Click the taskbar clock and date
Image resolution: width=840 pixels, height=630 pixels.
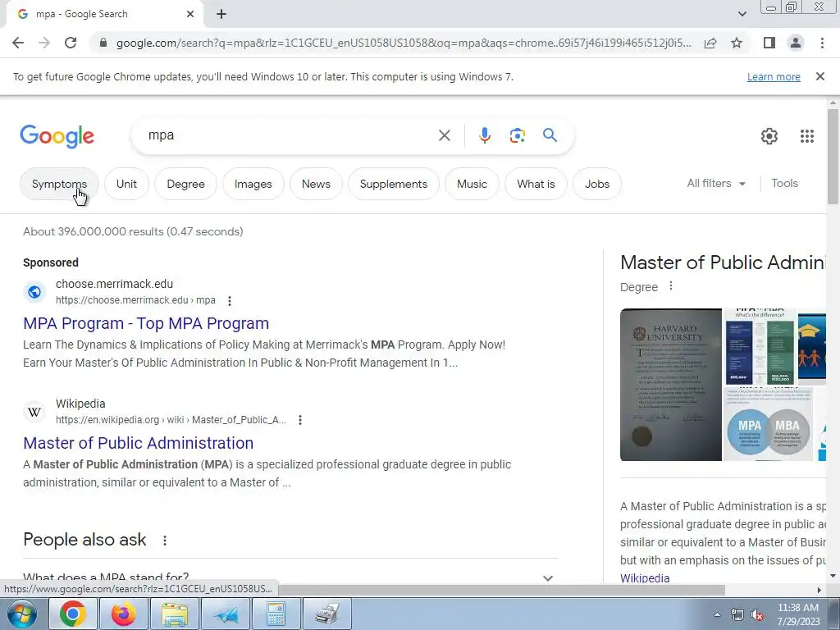(798, 614)
